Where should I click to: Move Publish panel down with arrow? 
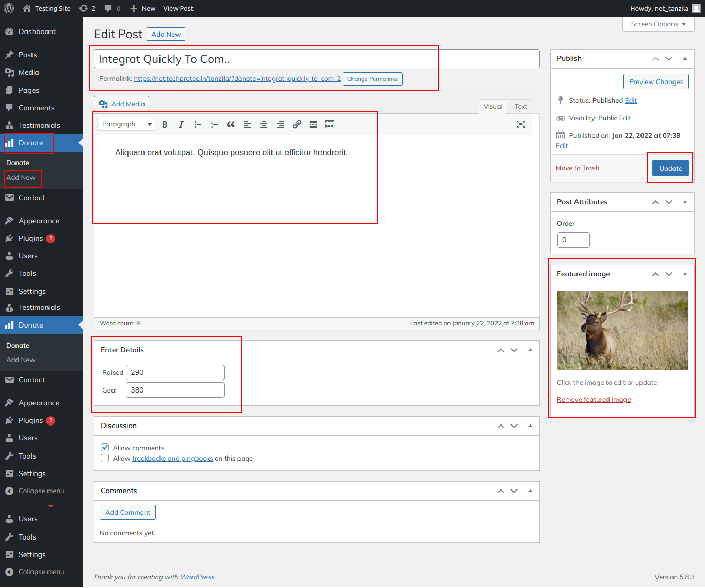tap(669, 59)
